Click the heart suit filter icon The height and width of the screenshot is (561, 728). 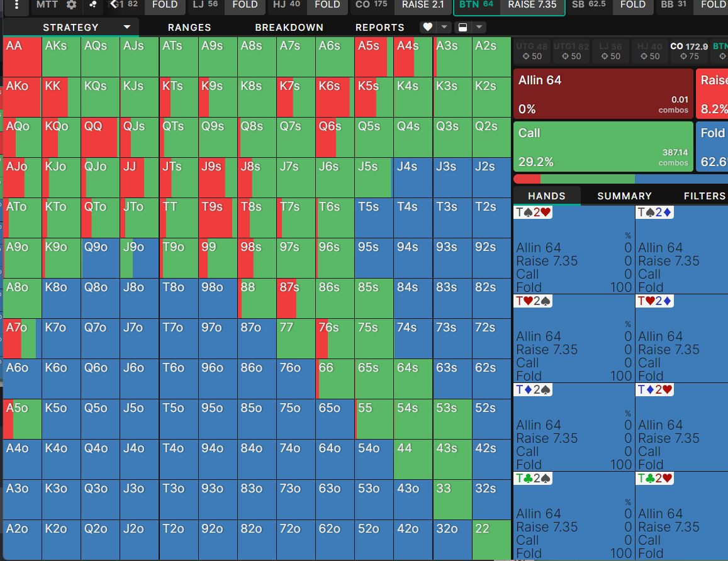click(428, 27)
